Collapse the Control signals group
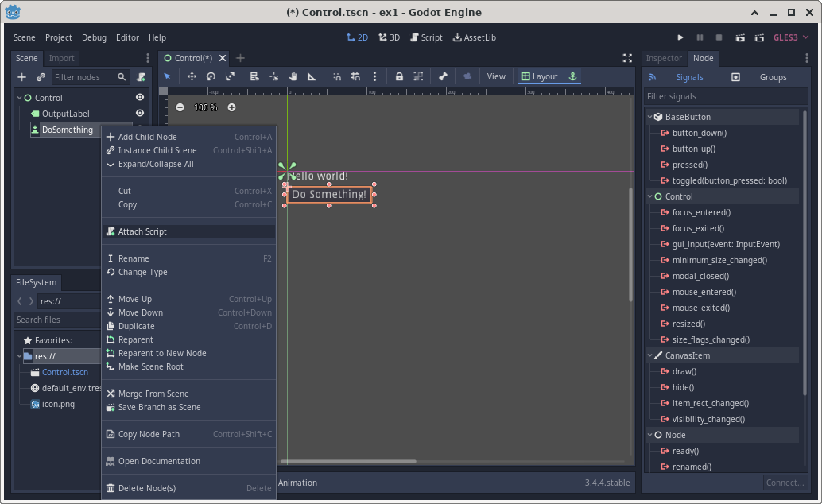 (x=650, y=196)
